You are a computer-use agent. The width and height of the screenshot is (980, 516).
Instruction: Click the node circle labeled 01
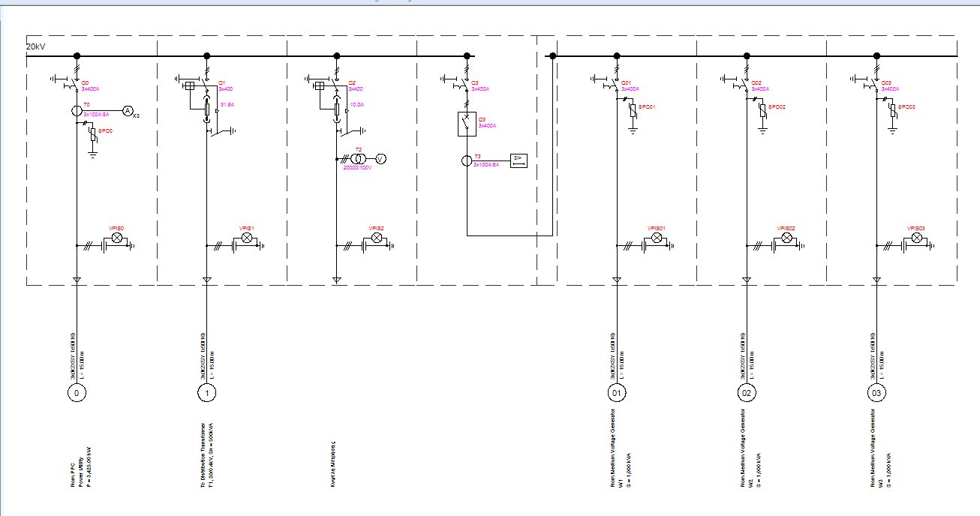coord(618,391)
